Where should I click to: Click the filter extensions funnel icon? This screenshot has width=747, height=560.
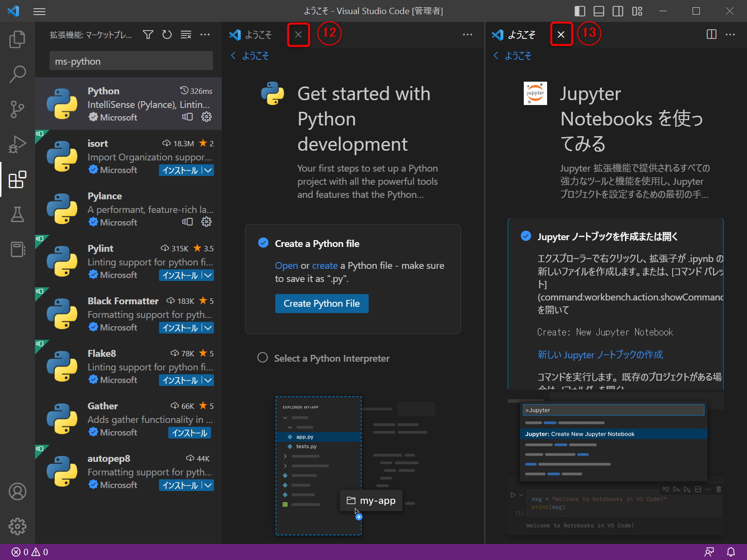point(148,35)
